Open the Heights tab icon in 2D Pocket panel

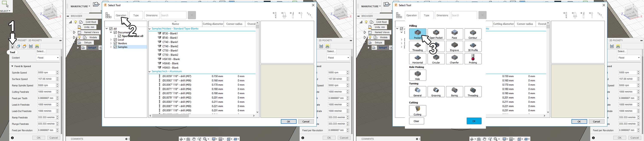tap(25, 46)
